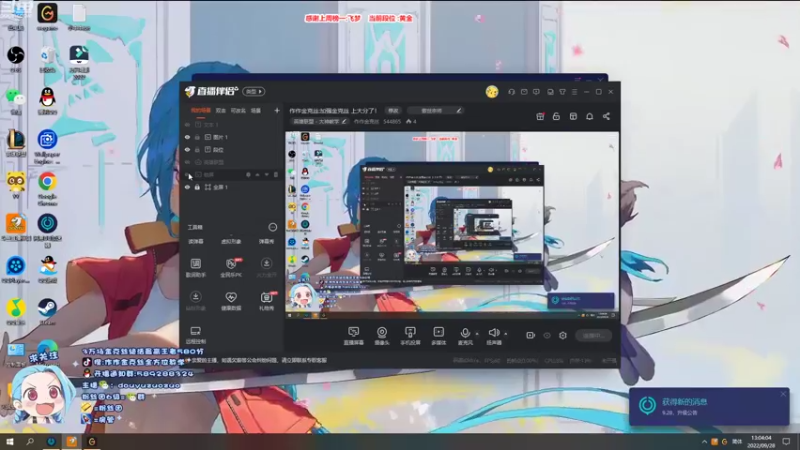Add a new scene with plus
The width and height of the screenshot is (800, 450).
pos(277,110)
